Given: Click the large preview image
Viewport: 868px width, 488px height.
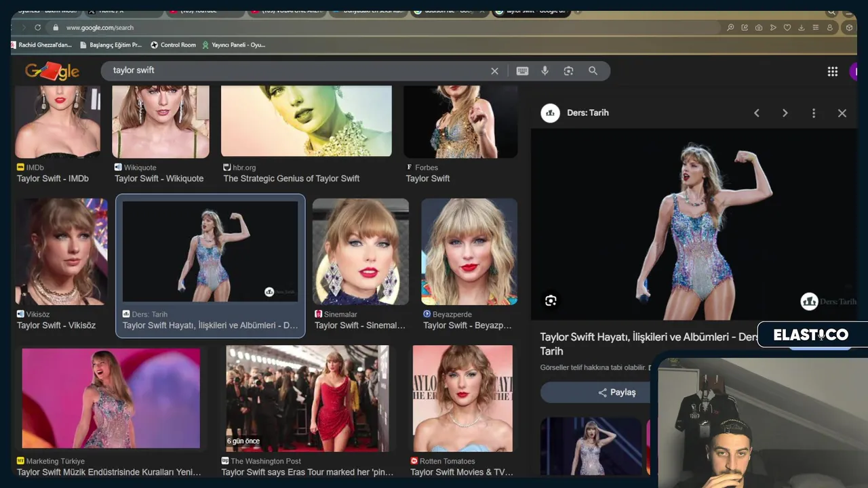Looking at the screenshot, I should pos(694,224).
